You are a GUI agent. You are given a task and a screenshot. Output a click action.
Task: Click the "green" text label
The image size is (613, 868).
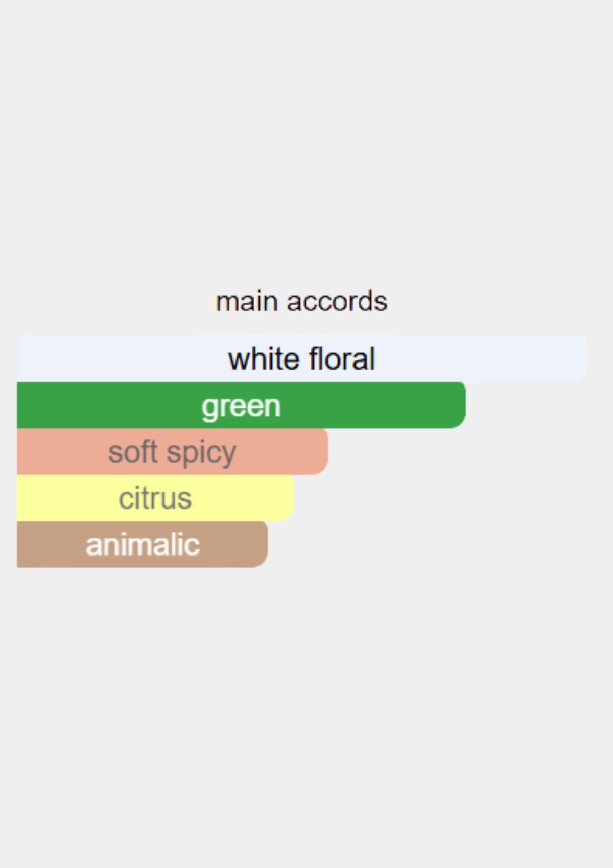tap(241, 406)
